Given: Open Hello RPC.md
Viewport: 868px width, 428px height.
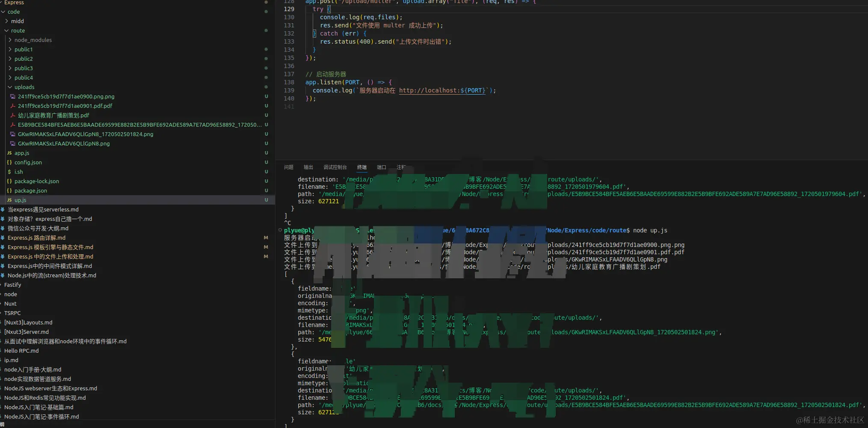Looking at the screenshot, I should pos(21,351).
